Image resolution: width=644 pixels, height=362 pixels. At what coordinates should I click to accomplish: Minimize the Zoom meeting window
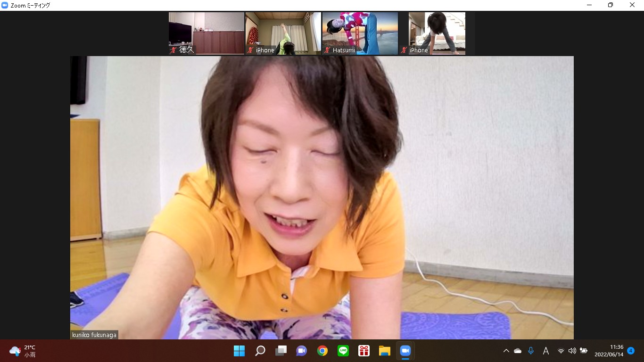pyautogui.click(x=589, y=5)
